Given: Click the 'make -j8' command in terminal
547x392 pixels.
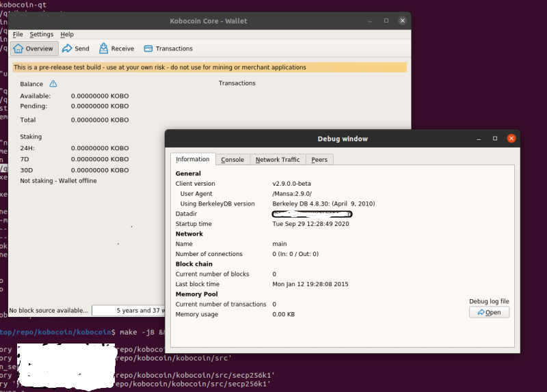Looking at the screenshot, I should [137, 332].
